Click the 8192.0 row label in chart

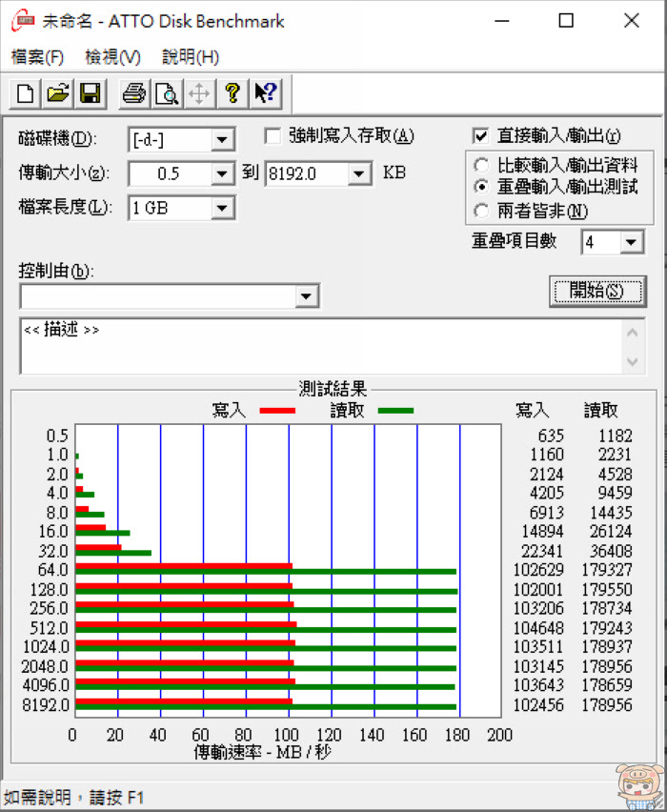tap(46, 705)
